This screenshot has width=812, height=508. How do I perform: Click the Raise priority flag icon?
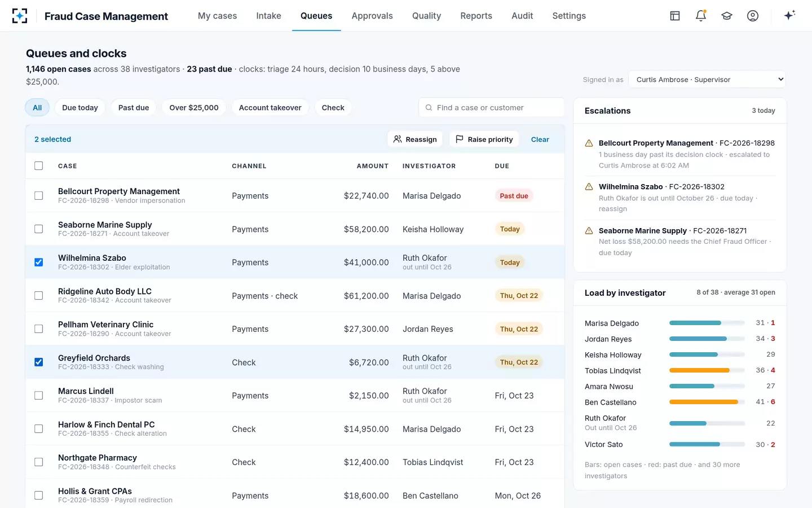[460, 139]
